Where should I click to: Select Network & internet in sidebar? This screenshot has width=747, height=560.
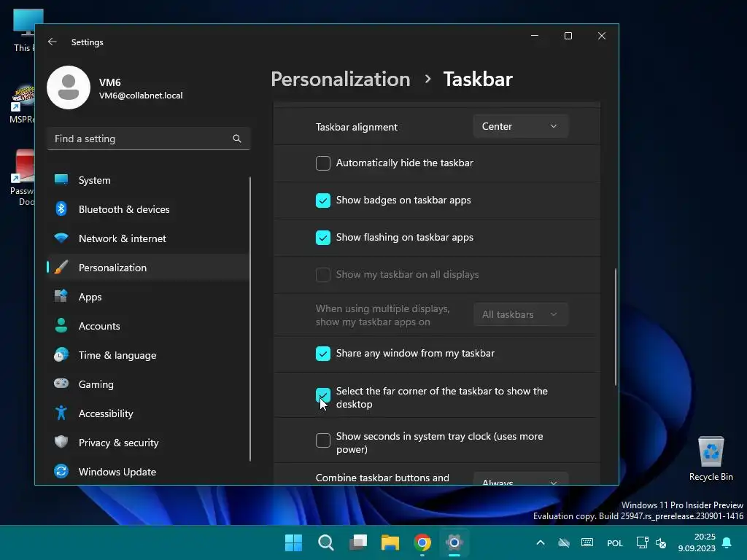148,238
